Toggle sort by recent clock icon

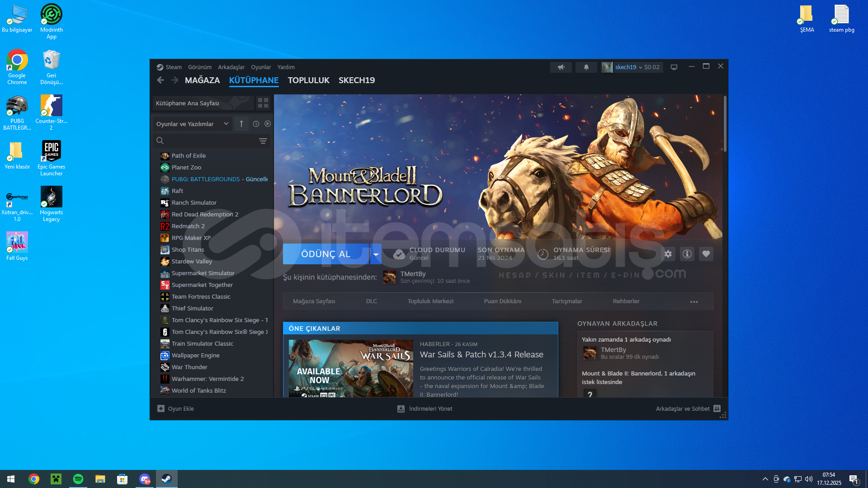[256, 124]
